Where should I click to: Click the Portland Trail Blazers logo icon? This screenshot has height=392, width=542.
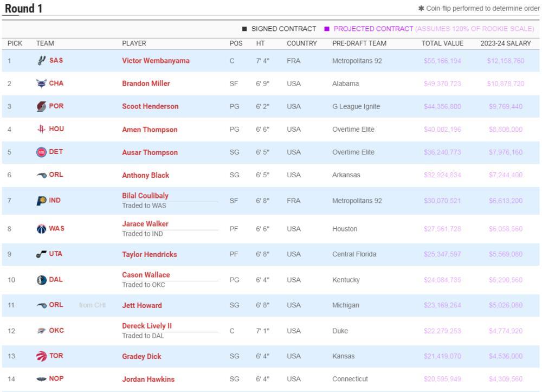tap(41, 106)
